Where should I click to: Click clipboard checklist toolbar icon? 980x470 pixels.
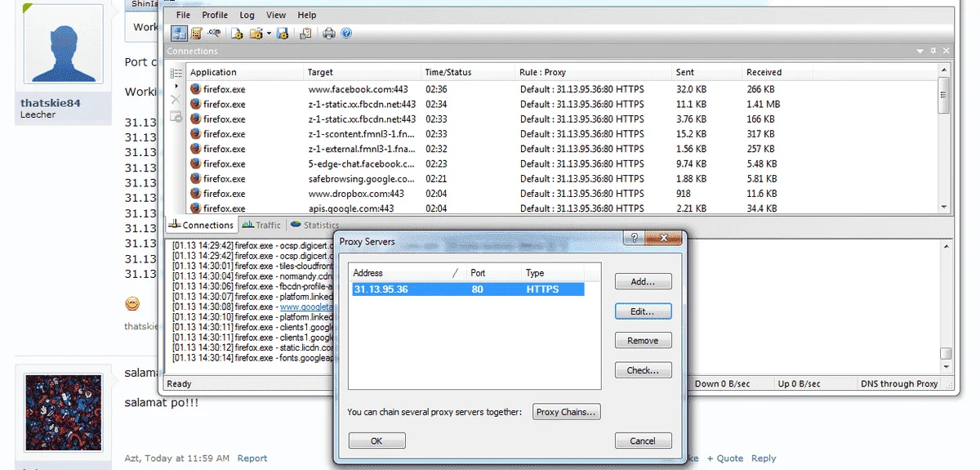tap(305, 33)
